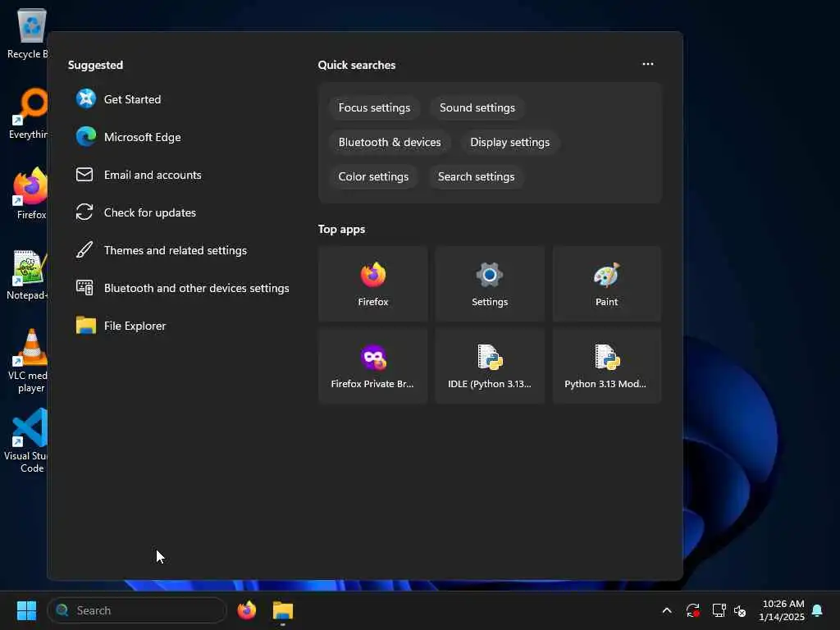The width and height of the screenshot is (840, 630).
Task: Open Firefox from the taskbar
Action: coord(246,610)
